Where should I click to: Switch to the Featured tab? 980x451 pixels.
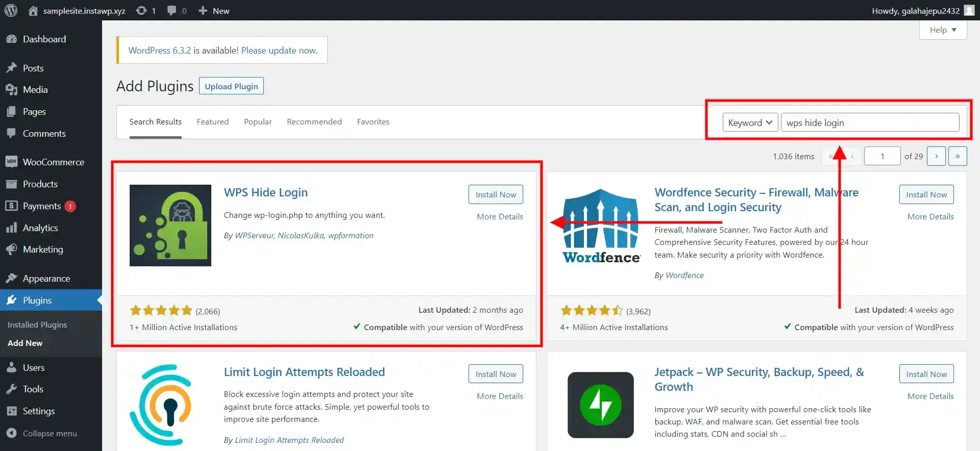[x=213, y=122]
